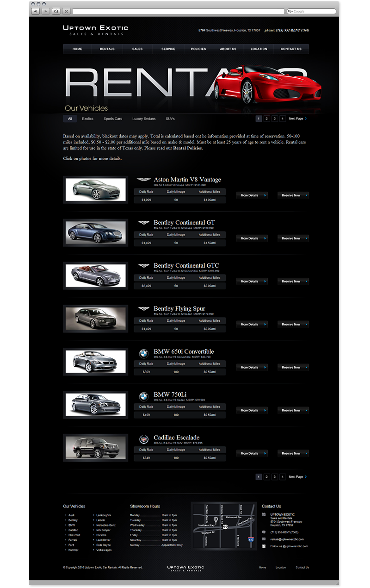Click the BMW roundel beside 750Li
The width and height of the screenshot is (370, 588).
[144, 396]
